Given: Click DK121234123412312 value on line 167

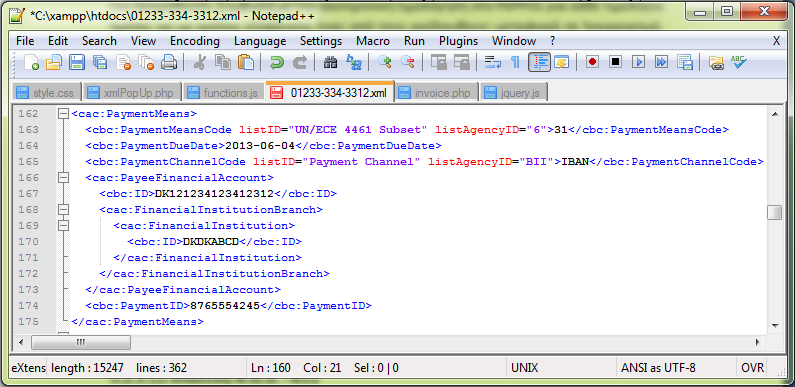Looking at the screenshot, I should (214, 194).
